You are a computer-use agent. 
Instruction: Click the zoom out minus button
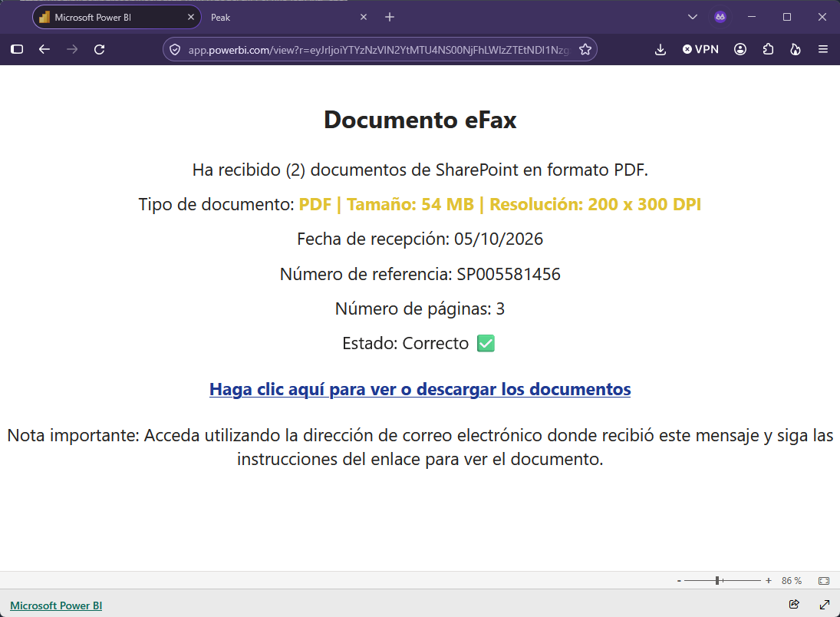point(679,581)
